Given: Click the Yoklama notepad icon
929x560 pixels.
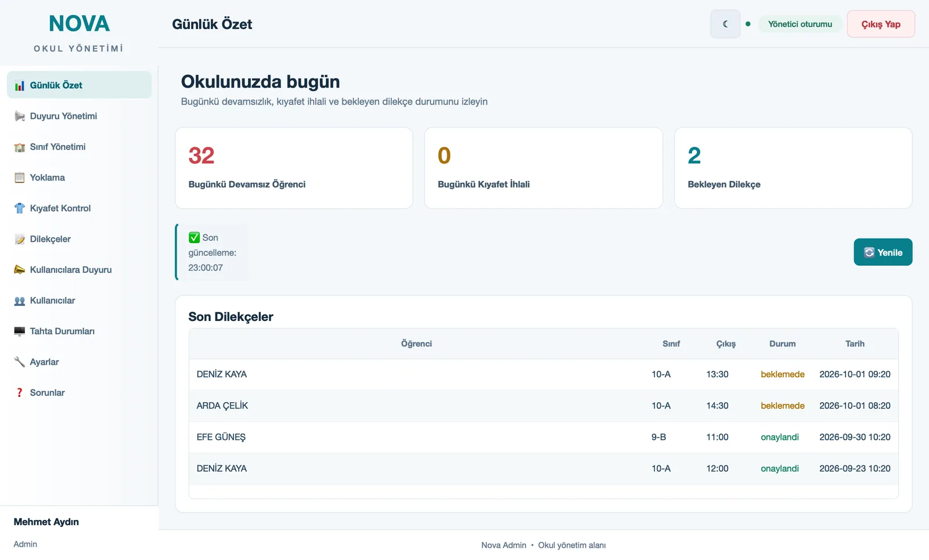Looking at the screenshot, I should click(20, 178).
